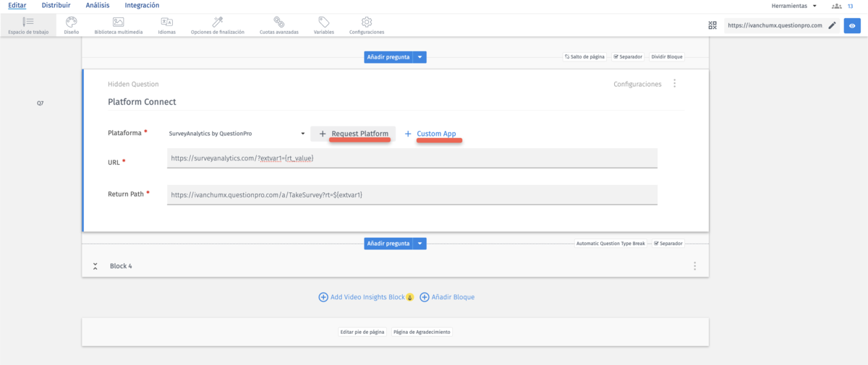Click the blue preview eye button
The height and width of the screenshot is (365, 868).
point(852,25)
